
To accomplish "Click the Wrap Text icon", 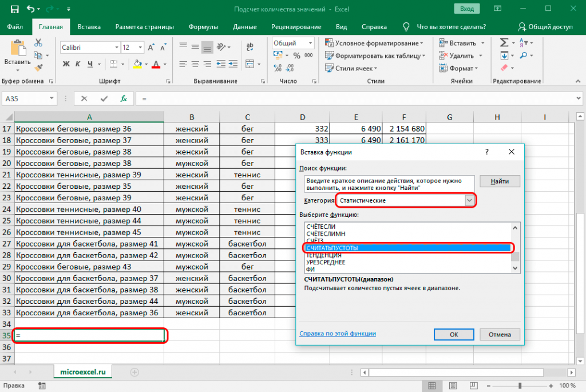I will [x=249, y=47].
